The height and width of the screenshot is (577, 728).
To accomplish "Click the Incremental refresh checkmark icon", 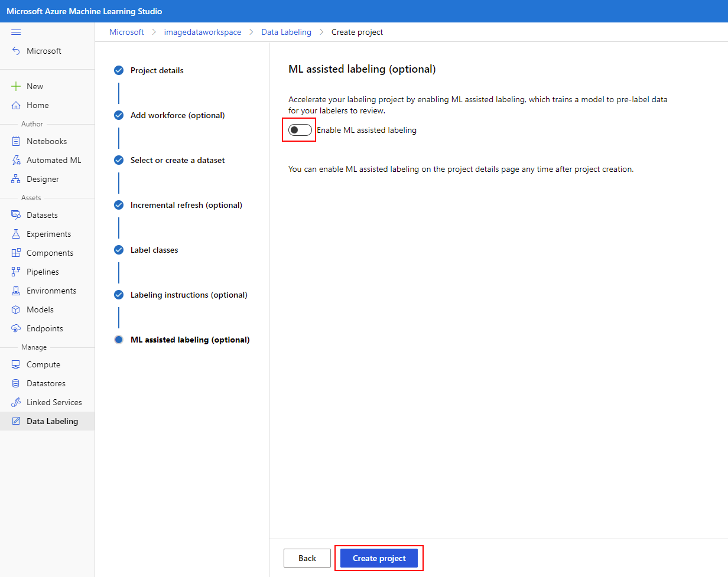I will coord(119,205).
